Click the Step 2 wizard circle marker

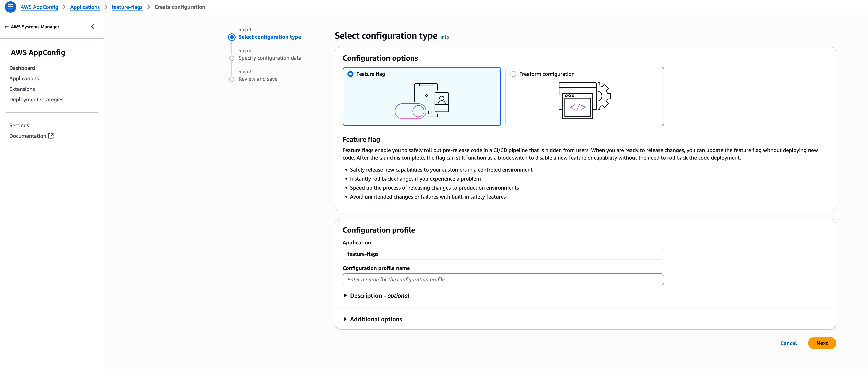[232, 58]
